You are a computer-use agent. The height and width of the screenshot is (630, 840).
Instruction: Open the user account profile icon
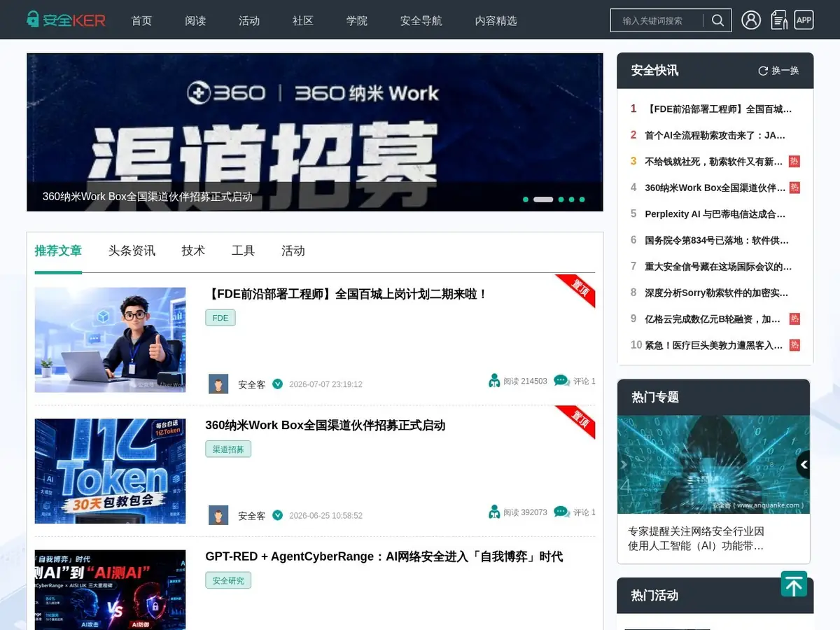751,20
